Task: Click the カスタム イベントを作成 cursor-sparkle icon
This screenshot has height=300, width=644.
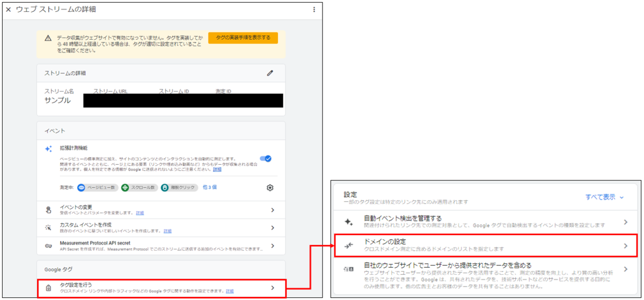Action: [x=48, y=228]
